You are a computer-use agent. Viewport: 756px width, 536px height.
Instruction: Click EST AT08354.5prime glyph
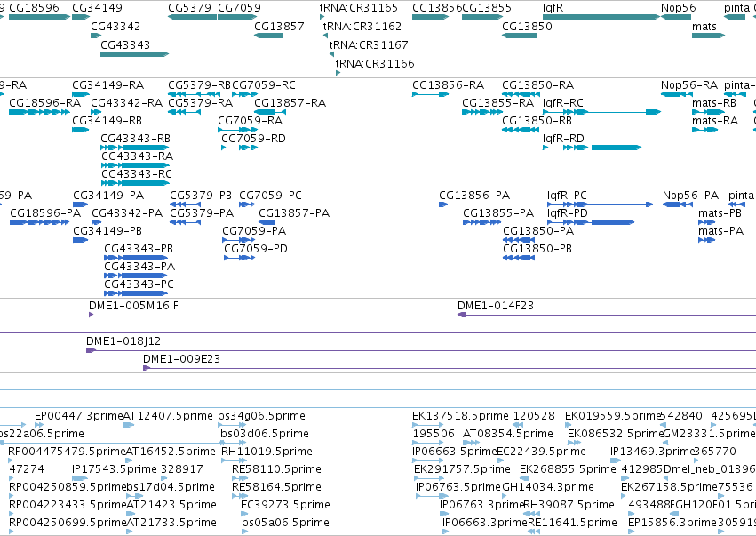tap(471, 443)
